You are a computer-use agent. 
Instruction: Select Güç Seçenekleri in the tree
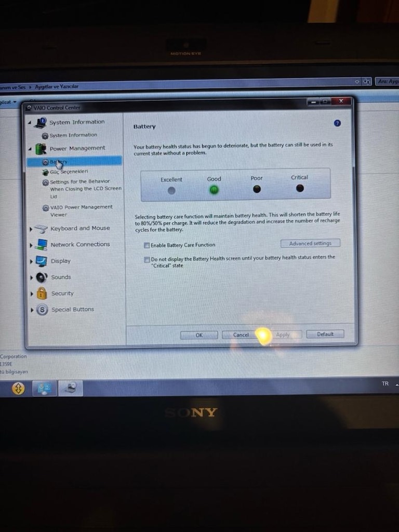69,171
